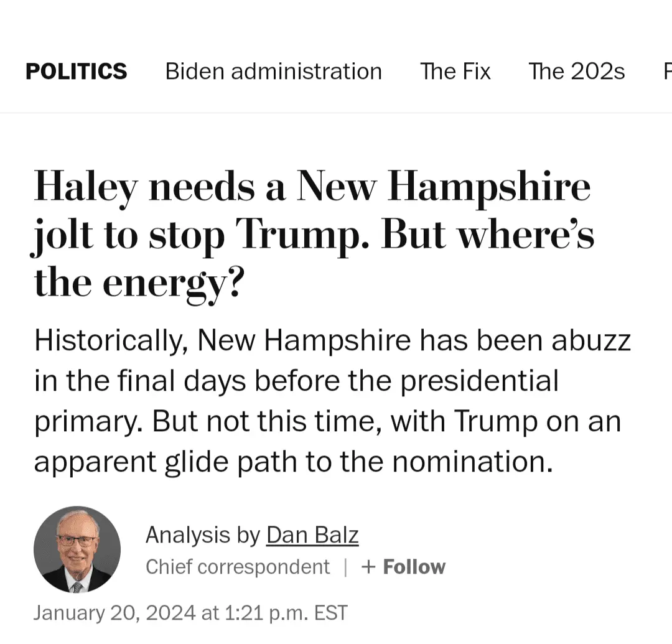
Task: Click the separator between correspondent and Follow
Action: coord(346,567)
